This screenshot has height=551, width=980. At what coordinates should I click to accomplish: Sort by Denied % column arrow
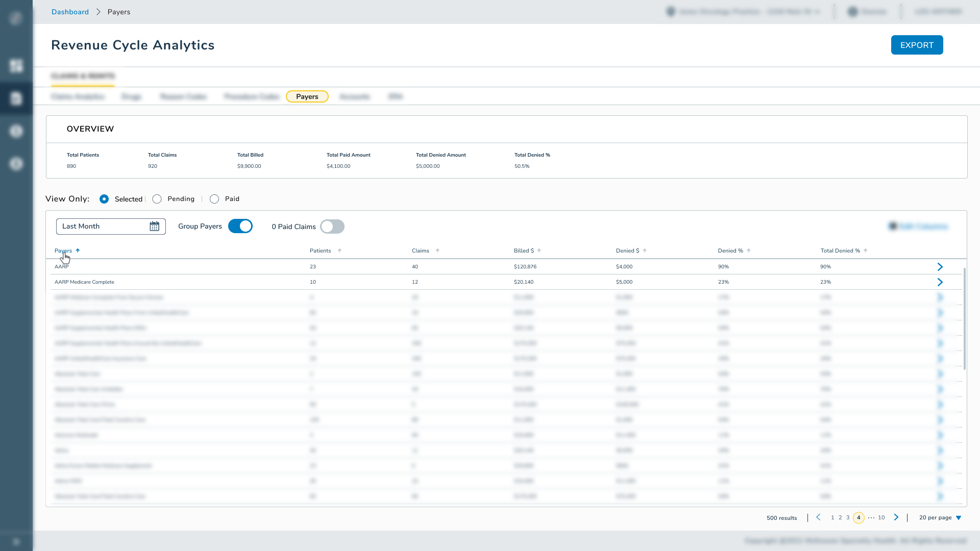pos(749,251)
